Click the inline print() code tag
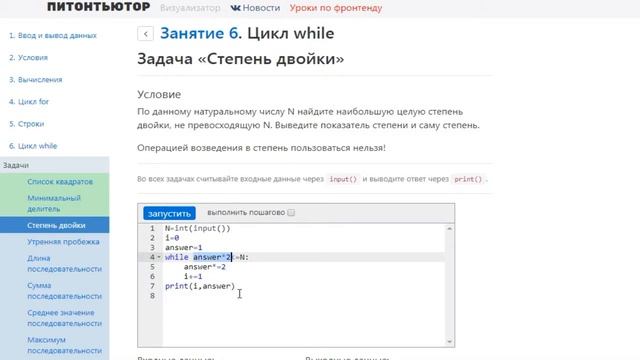640x360 pixels. (468, 179)
